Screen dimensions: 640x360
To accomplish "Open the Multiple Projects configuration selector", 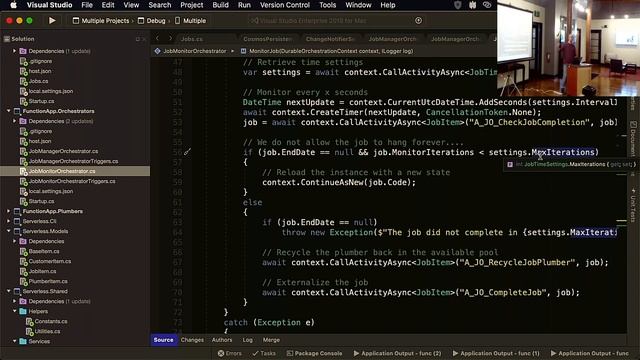I will tap(101, 20).
